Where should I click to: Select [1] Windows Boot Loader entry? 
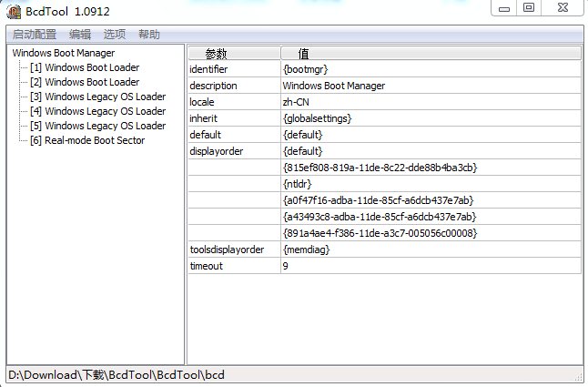tap(85, 67)
